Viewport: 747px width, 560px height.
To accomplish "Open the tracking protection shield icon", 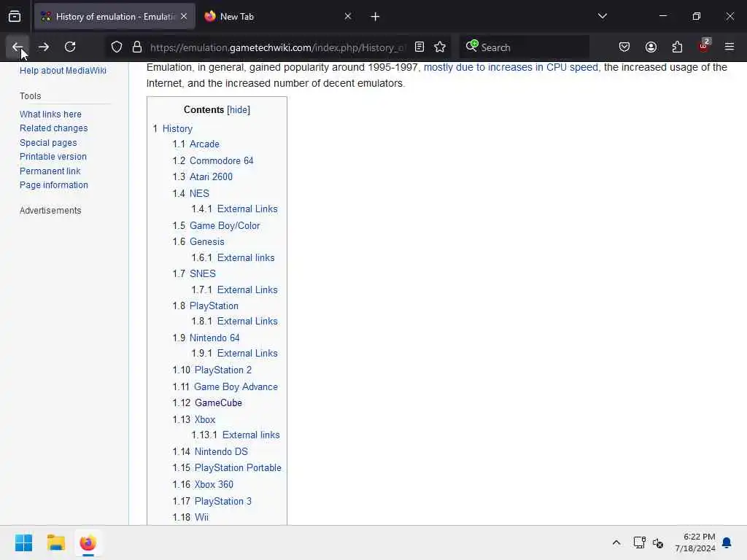I will [117, 47].
